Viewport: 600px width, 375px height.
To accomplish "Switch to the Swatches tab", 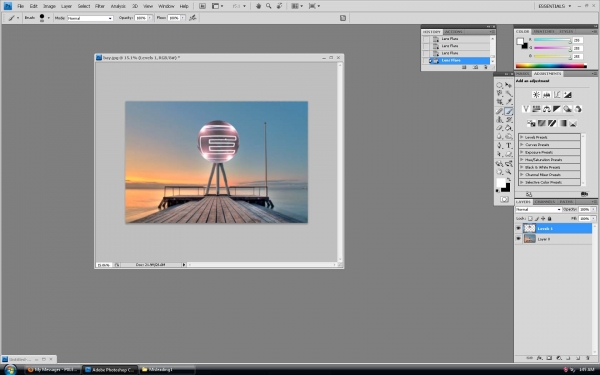I will (x=544, y=31).
